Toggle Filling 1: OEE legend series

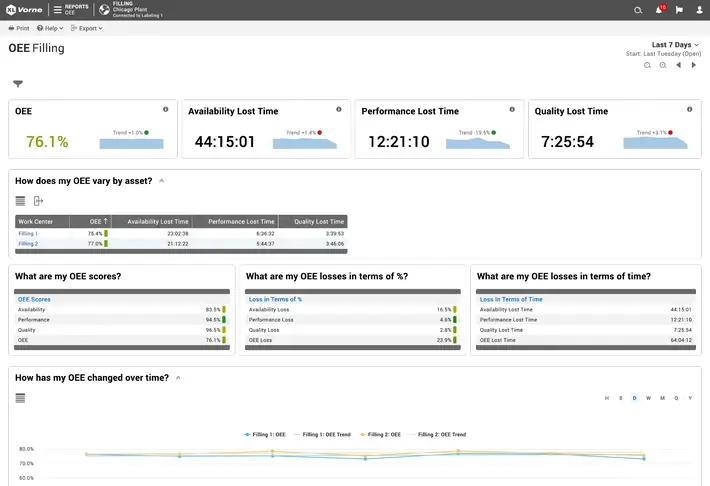[265, 434]
